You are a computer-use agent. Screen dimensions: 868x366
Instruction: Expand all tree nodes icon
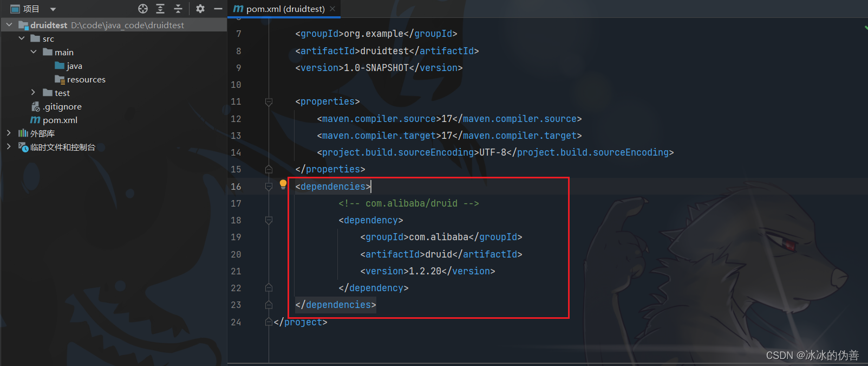click(160, 9)
